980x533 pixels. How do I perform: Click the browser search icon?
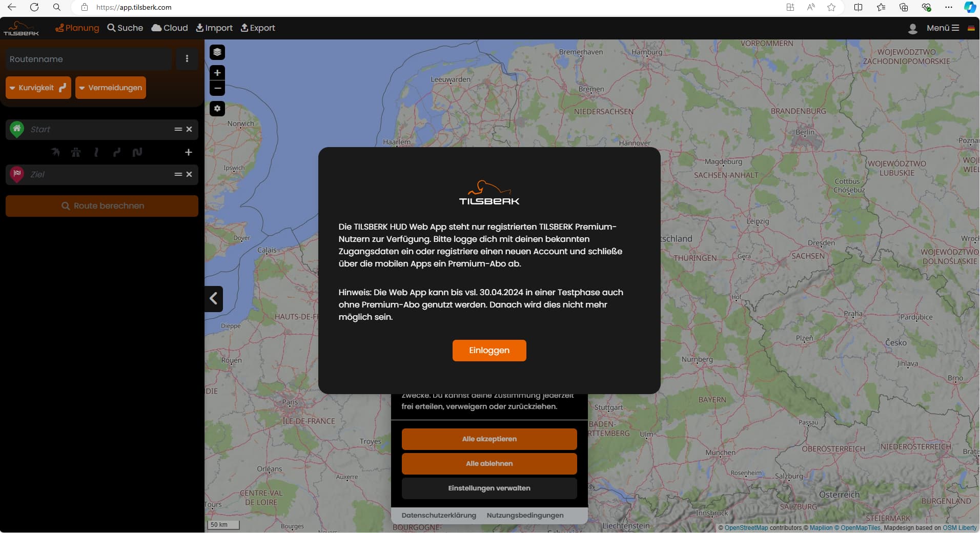(x=57, y=7)
